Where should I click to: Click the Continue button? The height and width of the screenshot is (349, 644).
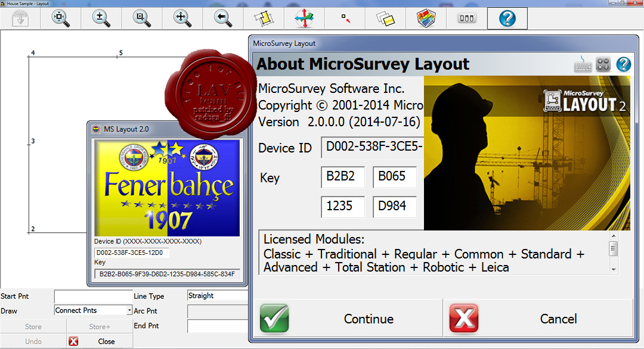coord(348,318)
